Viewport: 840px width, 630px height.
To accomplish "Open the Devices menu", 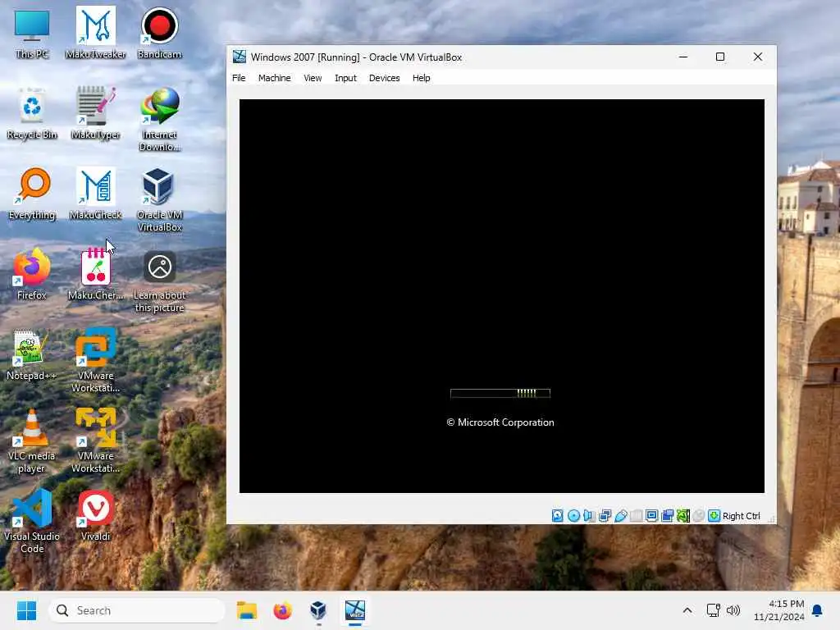I will click(x=384, y=78).
